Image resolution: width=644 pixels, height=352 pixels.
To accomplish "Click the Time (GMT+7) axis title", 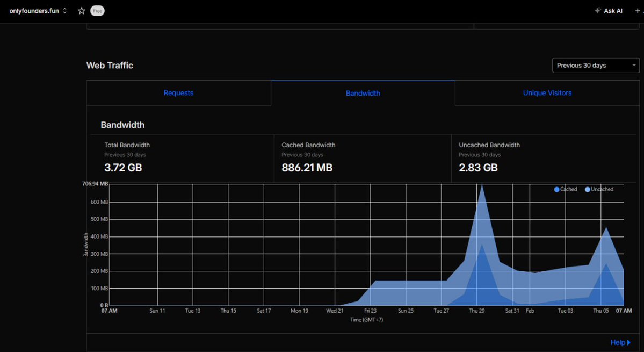I will (367, 320).
